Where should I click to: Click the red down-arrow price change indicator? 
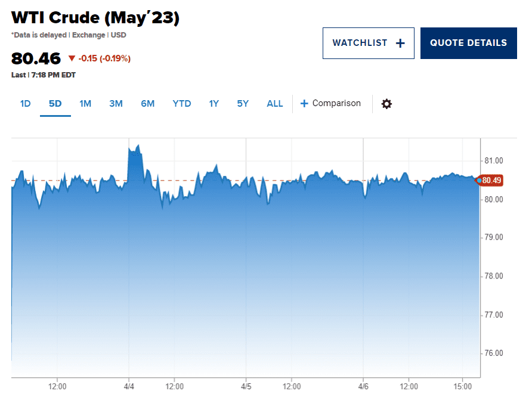[72, 58]
